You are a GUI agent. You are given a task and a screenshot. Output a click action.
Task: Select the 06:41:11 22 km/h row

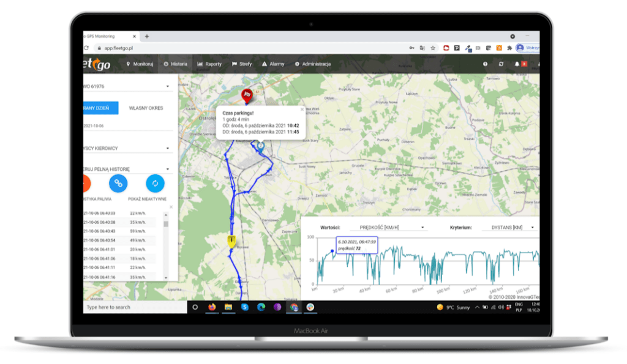[x=119, y=268]
